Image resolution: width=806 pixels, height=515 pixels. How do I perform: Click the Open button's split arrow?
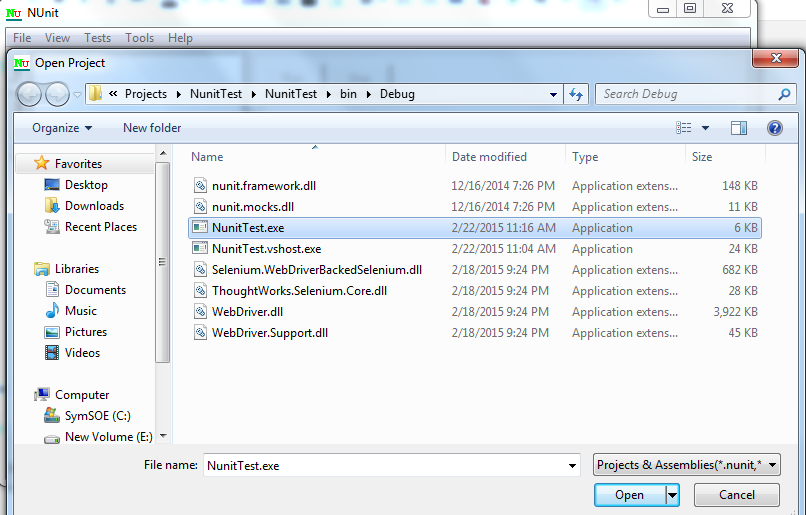click(x=672, y=495)
